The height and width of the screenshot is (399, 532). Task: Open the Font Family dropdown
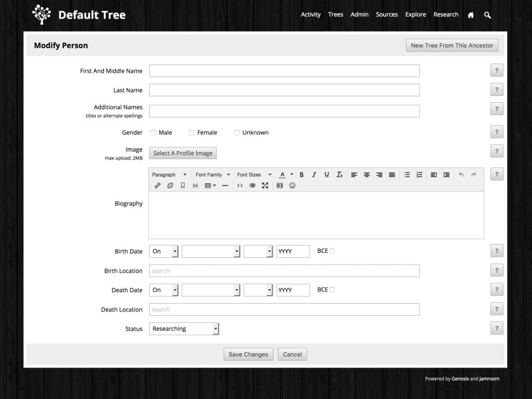(x=212, y=175)
